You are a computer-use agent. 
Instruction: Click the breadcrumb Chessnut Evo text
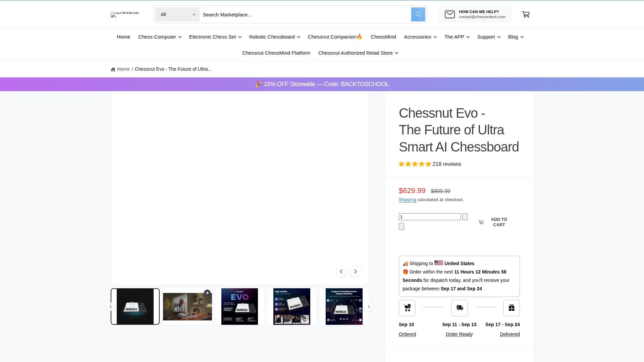point(173,69)
